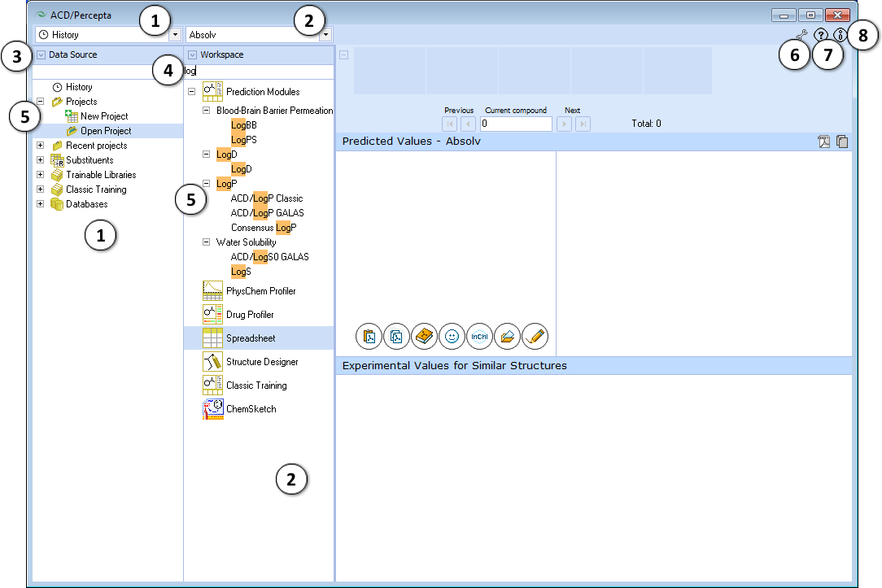Select the Consensus LogP module
The height and width of the screenshot is (588, 882).
[x=264, y=228]
